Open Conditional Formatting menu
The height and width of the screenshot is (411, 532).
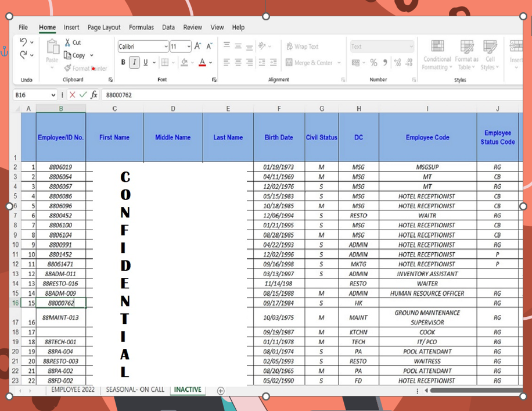(437, 55)
